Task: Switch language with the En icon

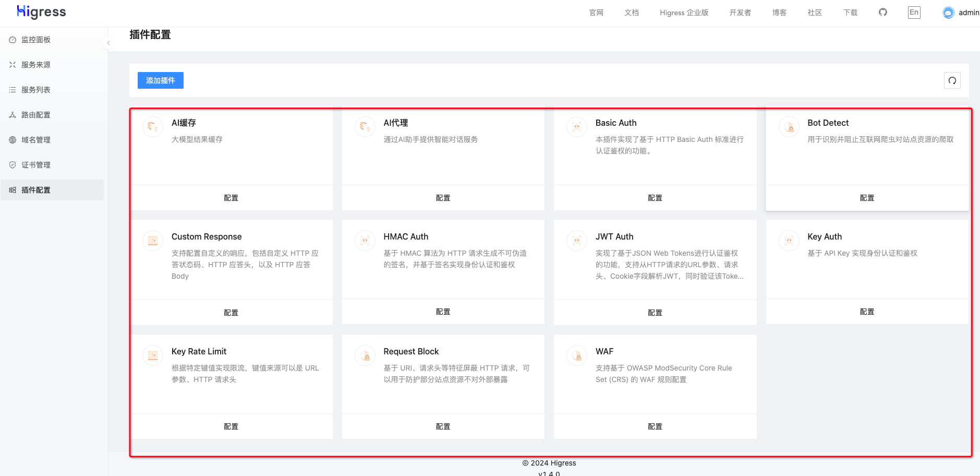Action: [x=914, y=13]
